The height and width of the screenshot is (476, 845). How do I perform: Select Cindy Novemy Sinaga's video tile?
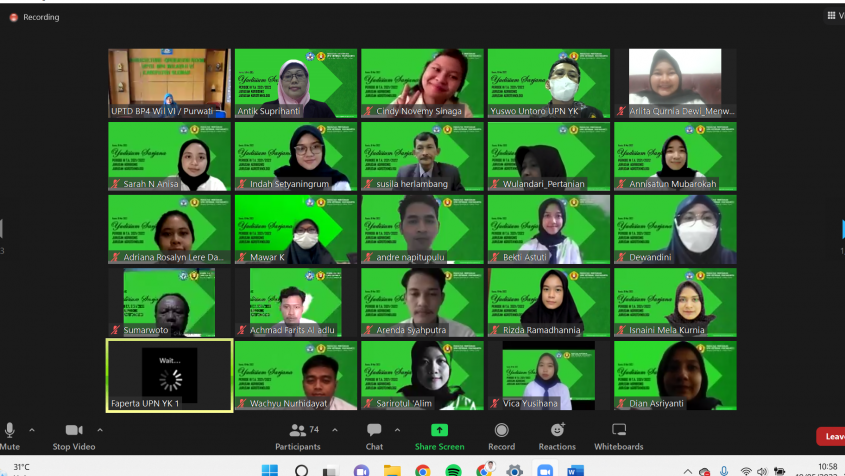[x=422, y=83]
